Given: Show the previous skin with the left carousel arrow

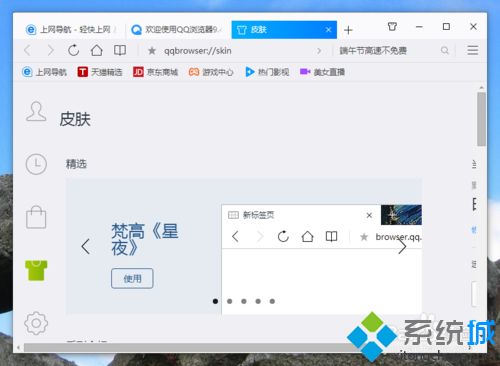Looking at the screenshot, I should coord(85,247).
